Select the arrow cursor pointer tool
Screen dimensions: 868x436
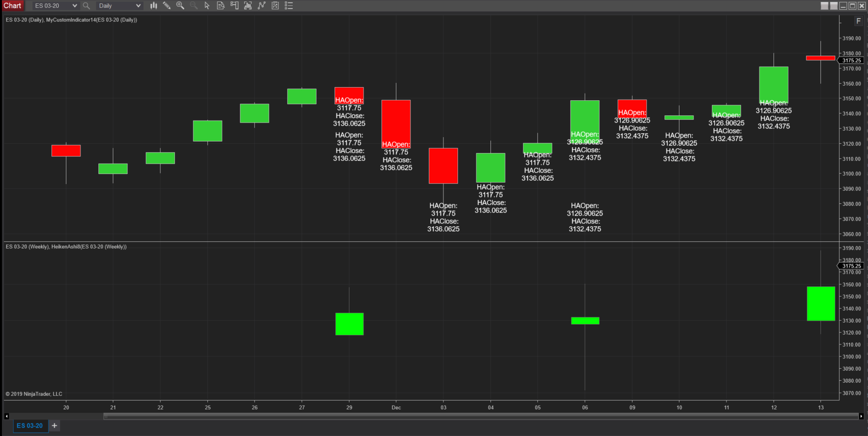click(x=207, y=6)
